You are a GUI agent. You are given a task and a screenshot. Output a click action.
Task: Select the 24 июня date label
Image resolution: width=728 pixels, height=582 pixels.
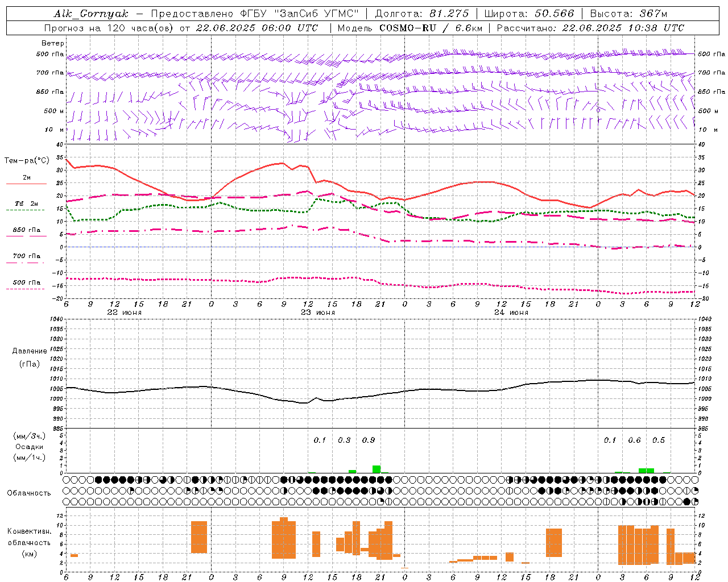click(x=511, y=313)
